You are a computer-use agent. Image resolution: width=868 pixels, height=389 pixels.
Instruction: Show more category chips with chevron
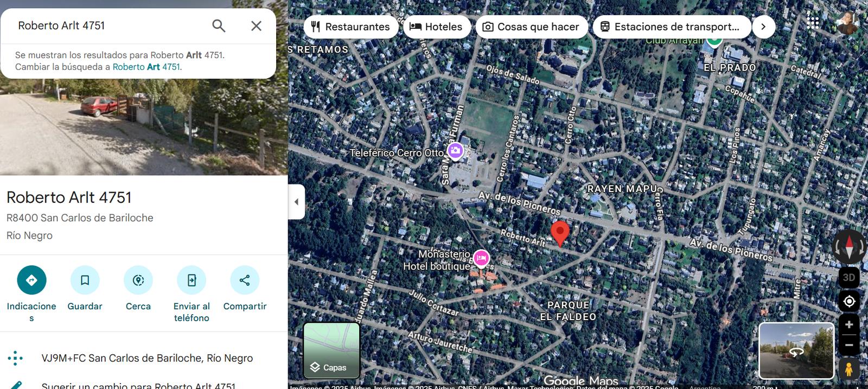coord(763,27)
